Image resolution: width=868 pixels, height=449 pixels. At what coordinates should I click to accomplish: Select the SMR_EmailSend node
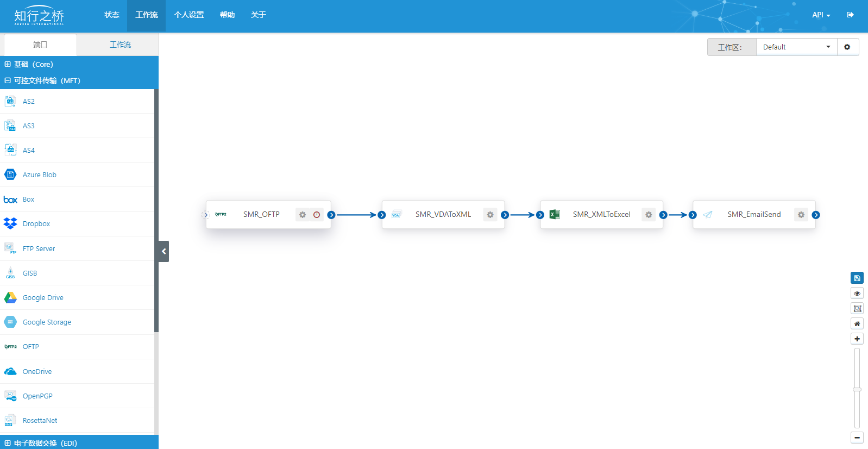[754, 215]
